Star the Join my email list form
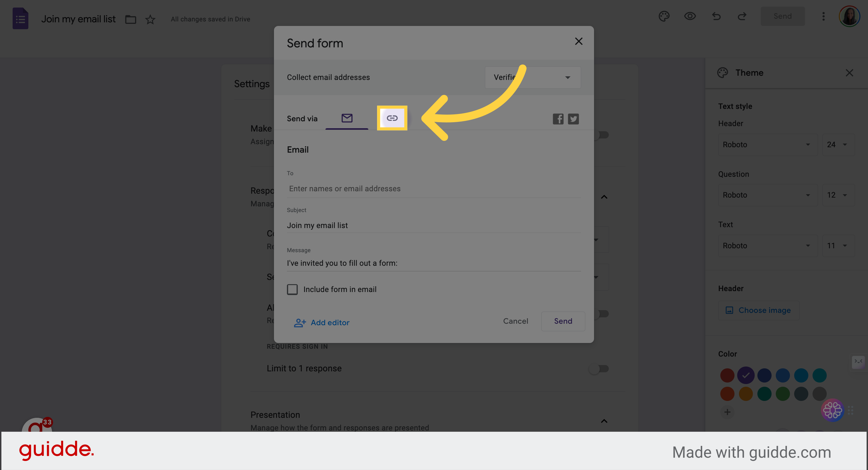868x470 pixels. tap(150, 19)
